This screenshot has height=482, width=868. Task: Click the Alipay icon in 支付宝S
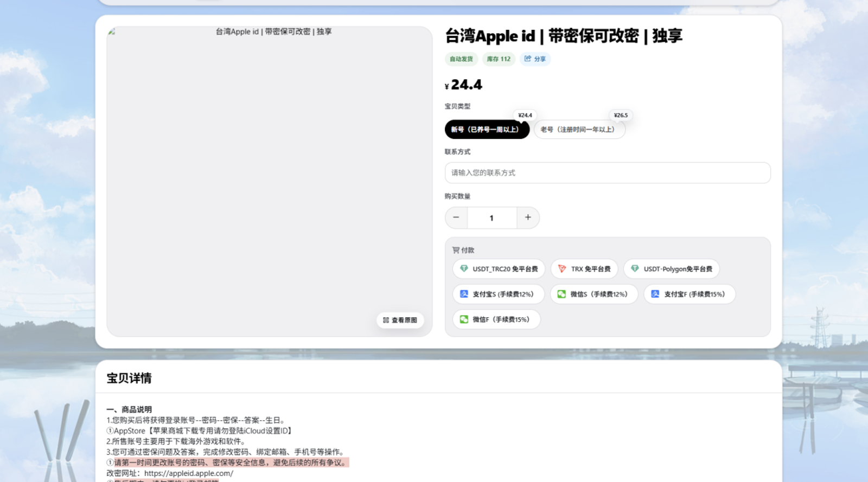464,294
